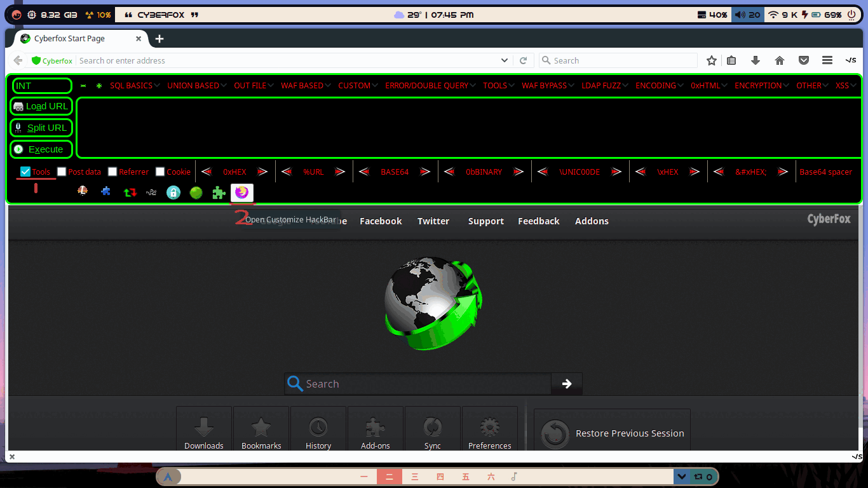Click right arrow beside 0bBINARY
Image resolution: width=868 pixels, height=488 pixels.
point(519,172)
